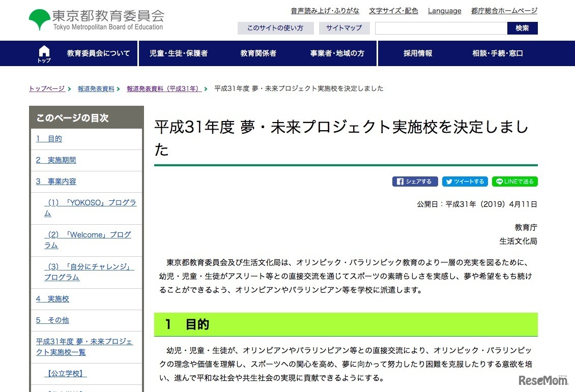Open the 教育関係者 section from navigation
This screenshot has height=392, width=575.
pyautogui.click(x=258, y=53)
